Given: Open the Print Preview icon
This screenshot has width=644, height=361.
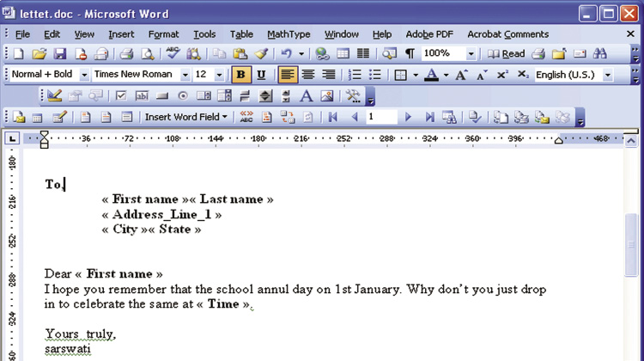Looking at the screenshot, I should coord(148,54).
